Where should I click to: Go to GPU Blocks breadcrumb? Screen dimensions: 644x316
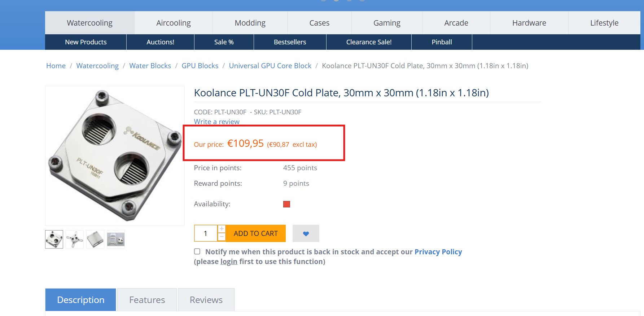click(200, 66)
